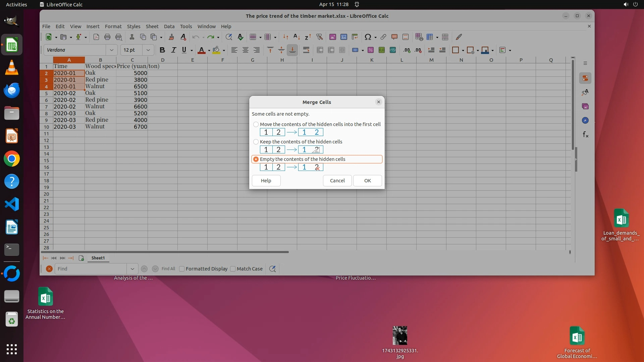This screenshot has width=644, height=362.
Task: Click the Italic formatting icon
Action: point(173,50)
